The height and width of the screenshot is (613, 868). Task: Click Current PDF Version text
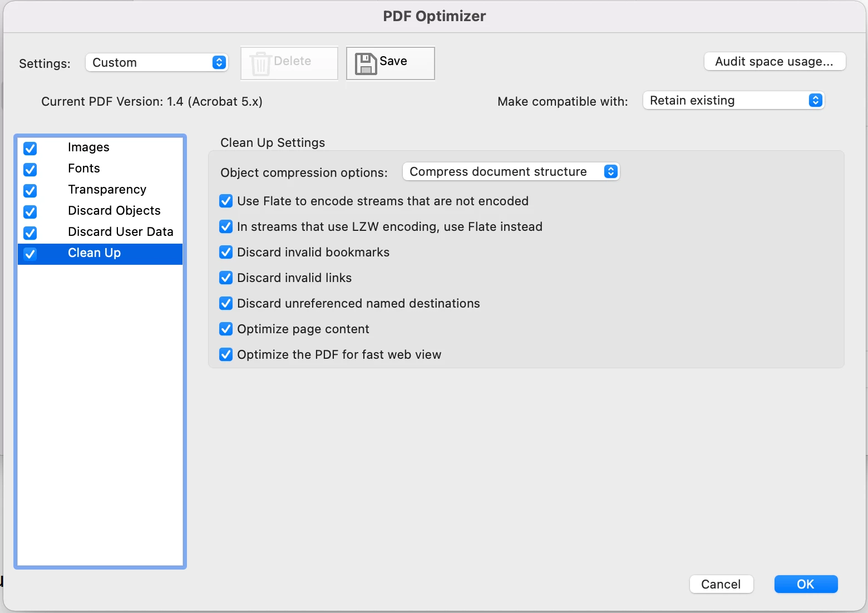pyautogui.click(x=152, y=101)
